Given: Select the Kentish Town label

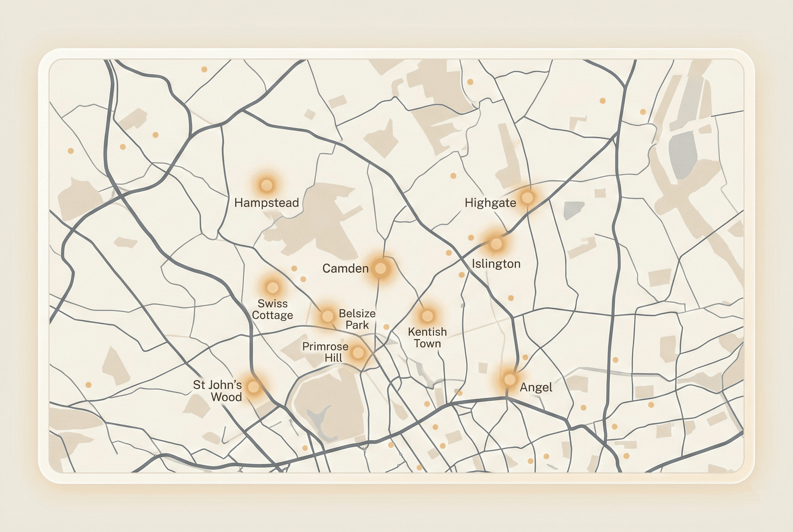Looking at the screenshot, I should coord(427,338).
